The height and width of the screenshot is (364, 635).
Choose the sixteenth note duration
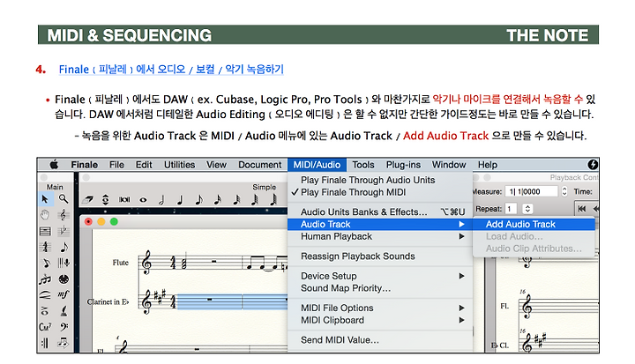pyautogui.click(x=218, y=199)
